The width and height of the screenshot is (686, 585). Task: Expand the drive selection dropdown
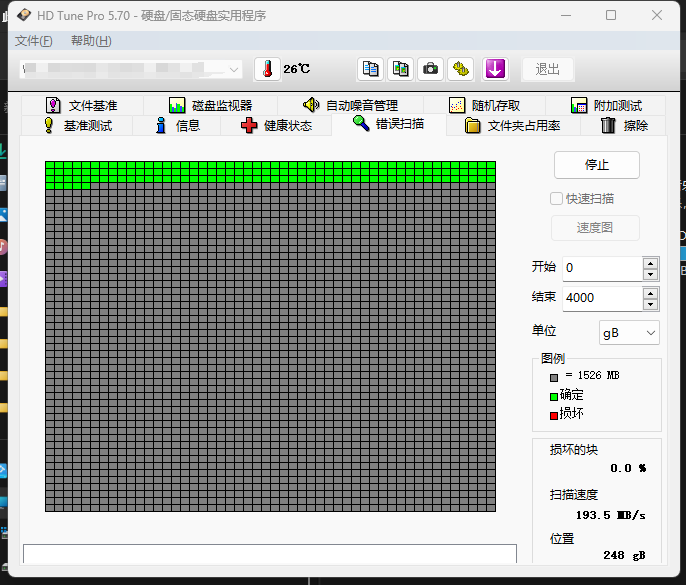pos(234,70)
